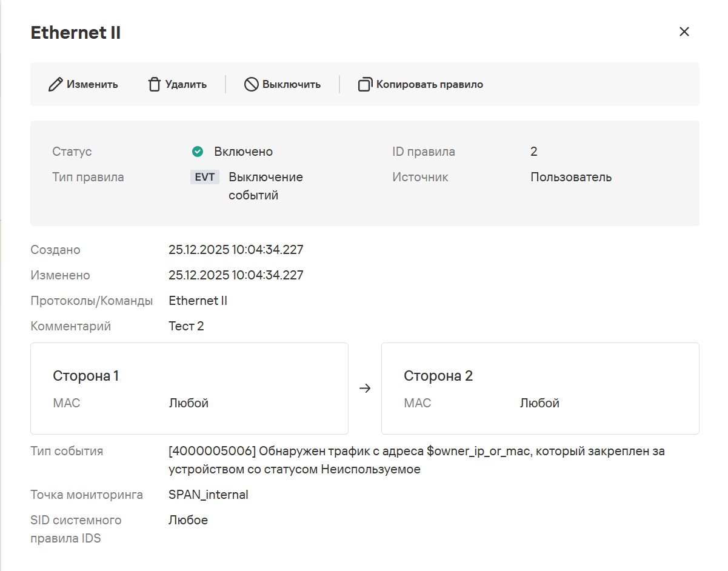Click the crossed-circle Выключить icon
The height and width of the screenshot is (571, 728).
click(x=251, y=84)
